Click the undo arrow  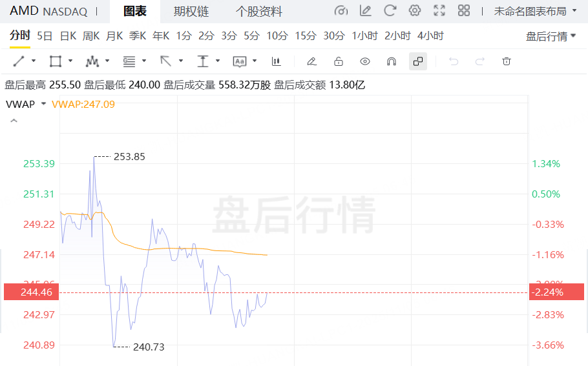[x=454, y=61]
